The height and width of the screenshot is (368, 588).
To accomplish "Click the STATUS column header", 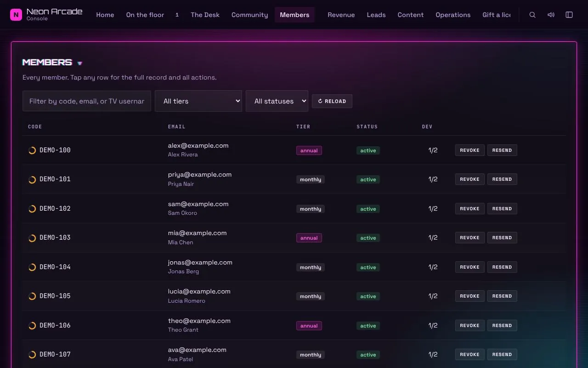I will (367, 126).
